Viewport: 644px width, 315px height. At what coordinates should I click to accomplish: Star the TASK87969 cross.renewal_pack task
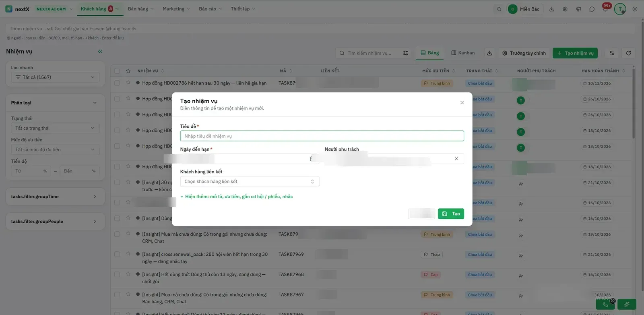pos(128,254)
